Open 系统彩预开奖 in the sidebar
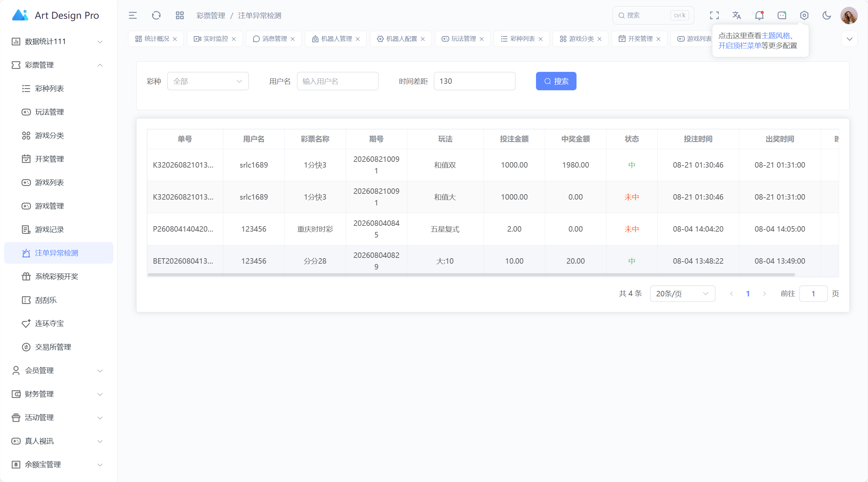This screenshot has height=482, width=868. 59,277
